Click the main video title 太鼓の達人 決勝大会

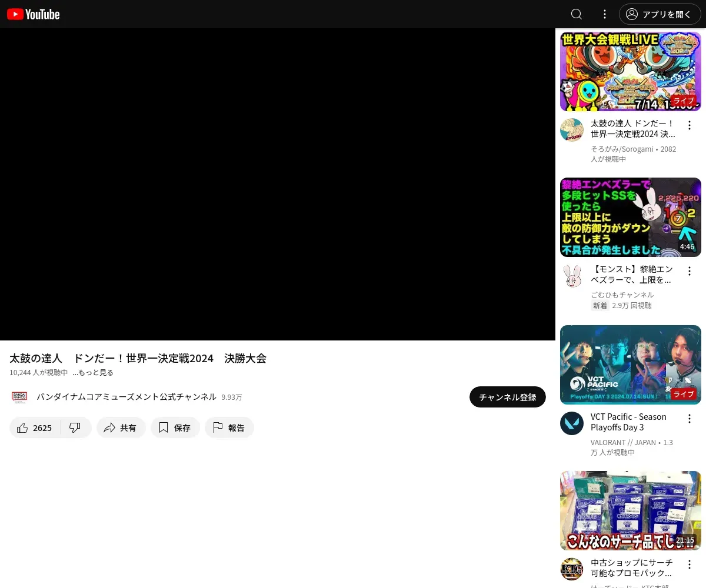pos(138,358)
